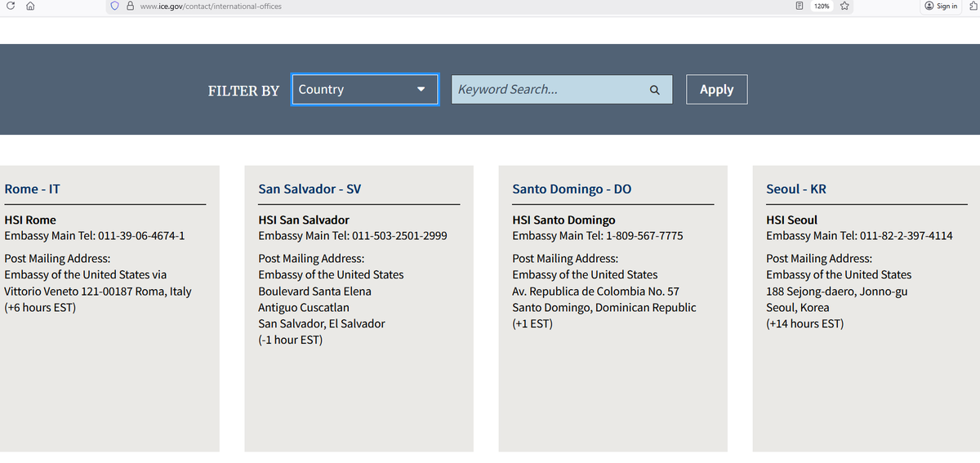Open the shield tracking protection icon
Screen dimensions: 980x463
coord(114,6)
